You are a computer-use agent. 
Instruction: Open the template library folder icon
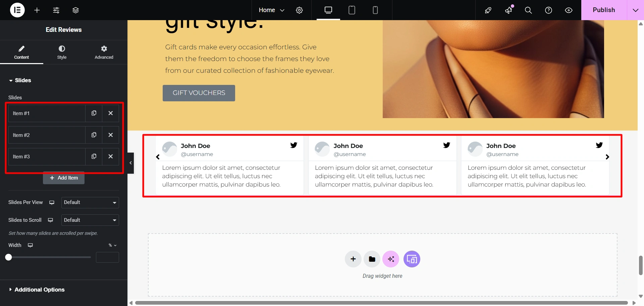point(372,259)
